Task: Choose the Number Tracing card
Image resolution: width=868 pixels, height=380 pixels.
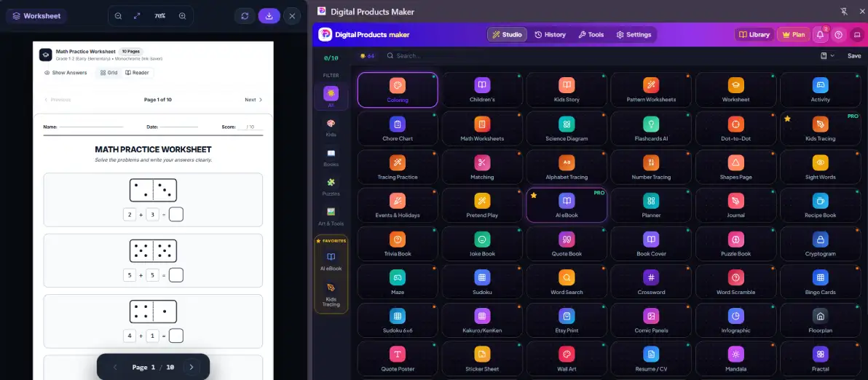Action: tap(651, 167)
